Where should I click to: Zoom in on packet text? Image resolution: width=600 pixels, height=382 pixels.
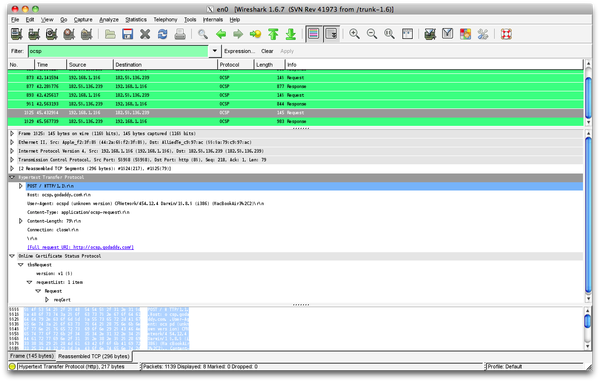pos(354,34)
